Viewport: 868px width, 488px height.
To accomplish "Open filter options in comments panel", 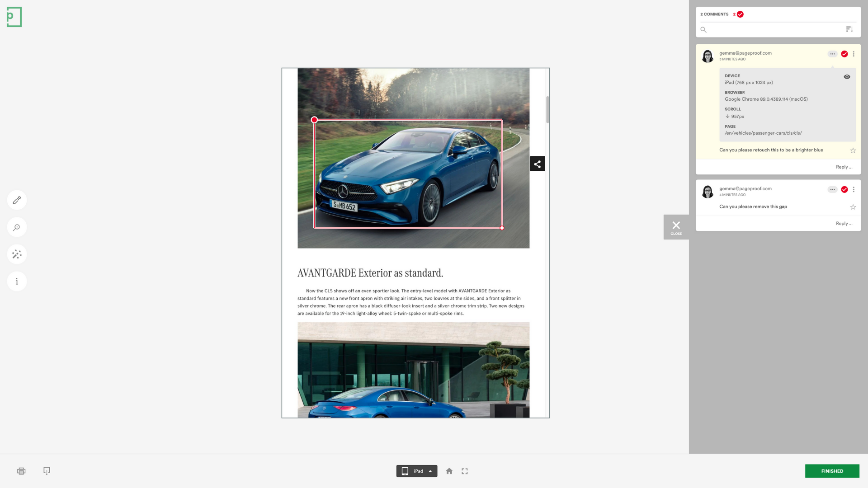I will tap(849, 29).
